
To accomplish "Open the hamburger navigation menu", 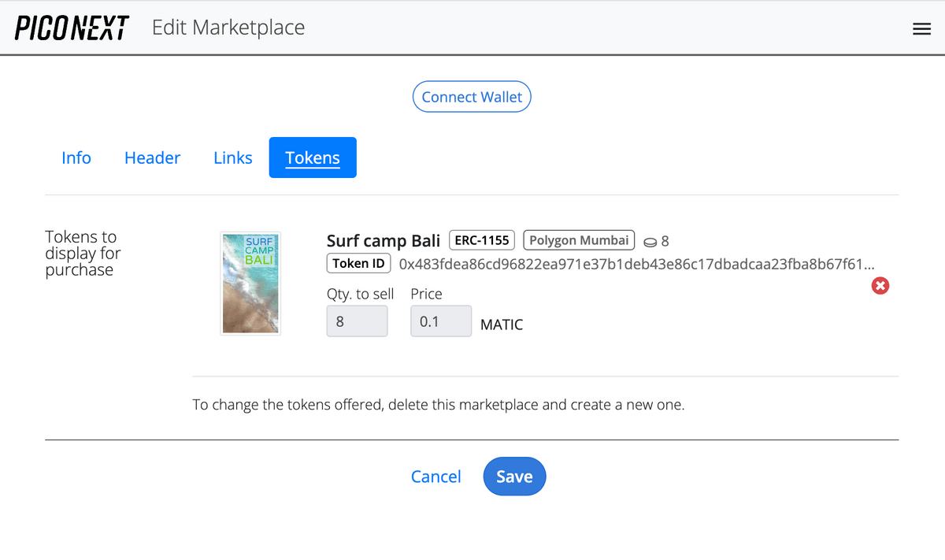I will point(921,28).
